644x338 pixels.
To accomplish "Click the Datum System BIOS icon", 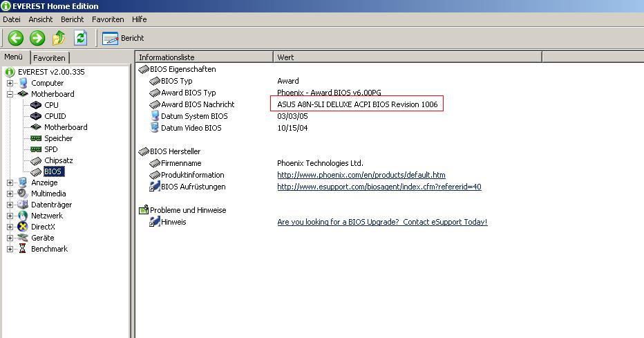I will tap(155, 116).
